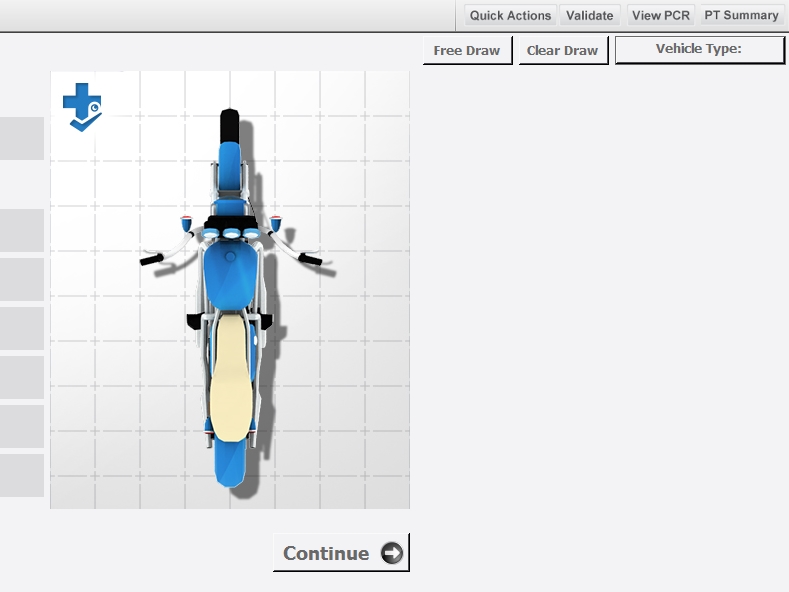Select the motorcycle rear fender
The height and width of the screenshot is (592, 789).
[230, 463]
